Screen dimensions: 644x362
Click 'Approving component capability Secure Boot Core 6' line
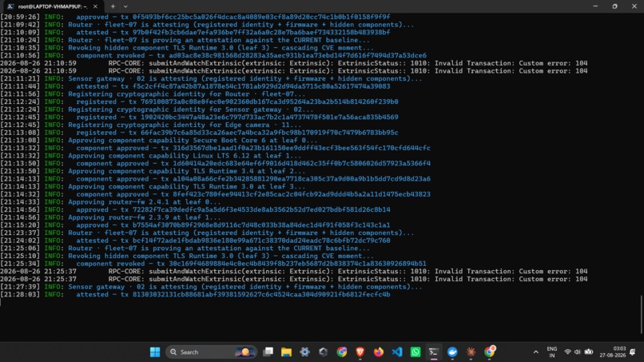159,140
